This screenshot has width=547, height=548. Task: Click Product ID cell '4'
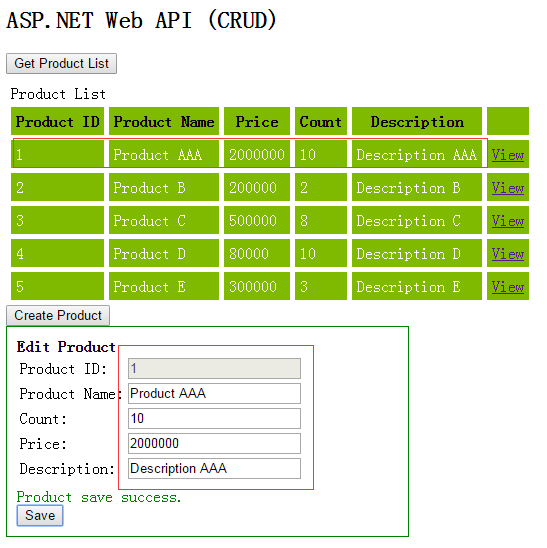57,253
